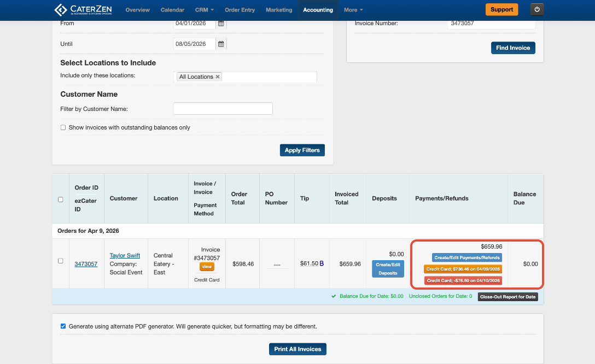Screen dimensions: 595x364
Task: Open the From date calendar icon
Action: point(221,24)
